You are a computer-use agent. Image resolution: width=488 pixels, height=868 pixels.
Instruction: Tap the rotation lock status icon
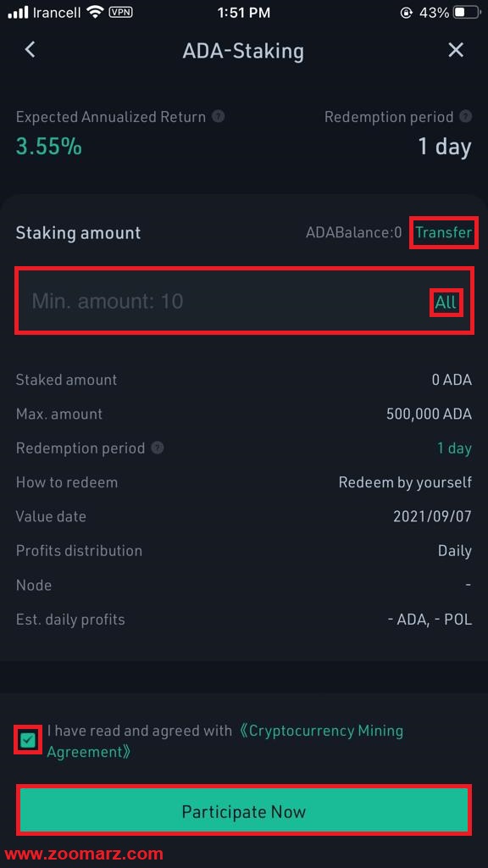click(x=407, y=12)
